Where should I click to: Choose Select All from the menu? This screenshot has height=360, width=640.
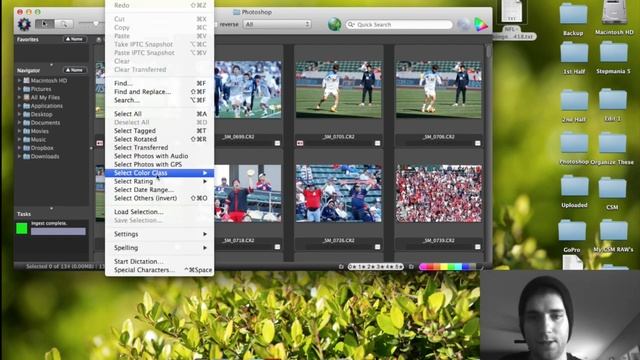[160, 114]
